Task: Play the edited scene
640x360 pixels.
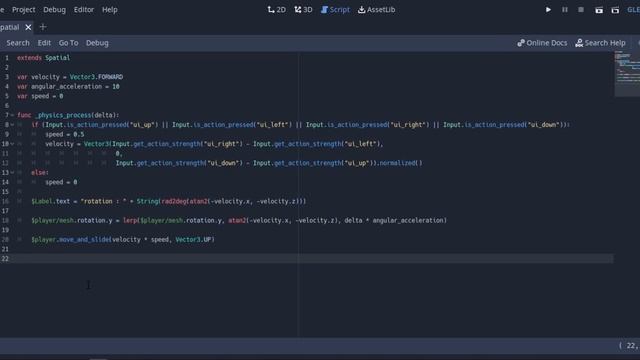Action: [599, 10]
